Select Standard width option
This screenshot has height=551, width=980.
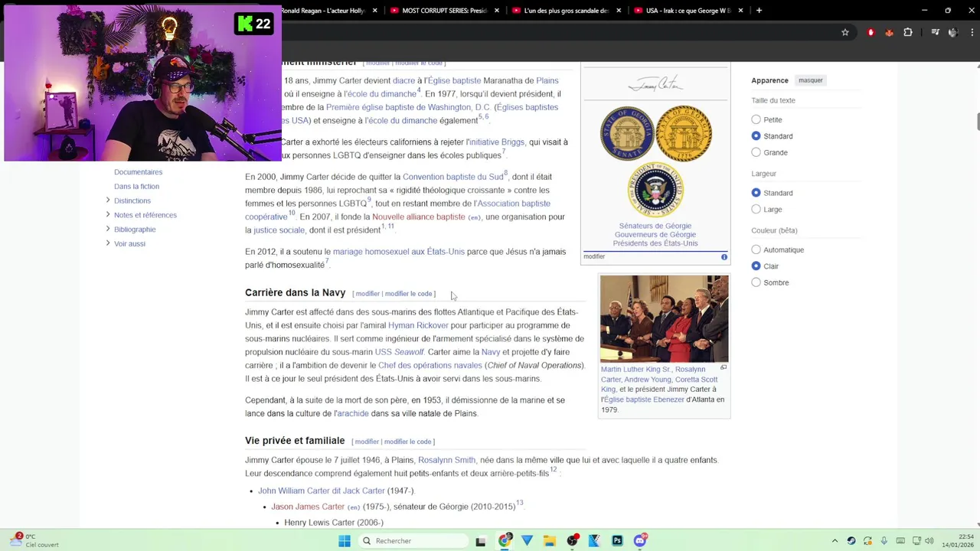tap(756, 193)
